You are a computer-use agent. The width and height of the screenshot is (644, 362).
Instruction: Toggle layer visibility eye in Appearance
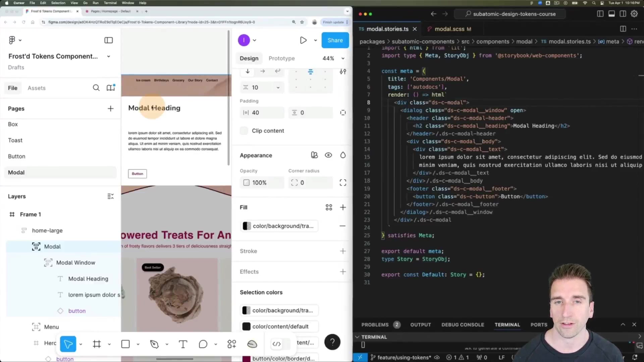328,155
